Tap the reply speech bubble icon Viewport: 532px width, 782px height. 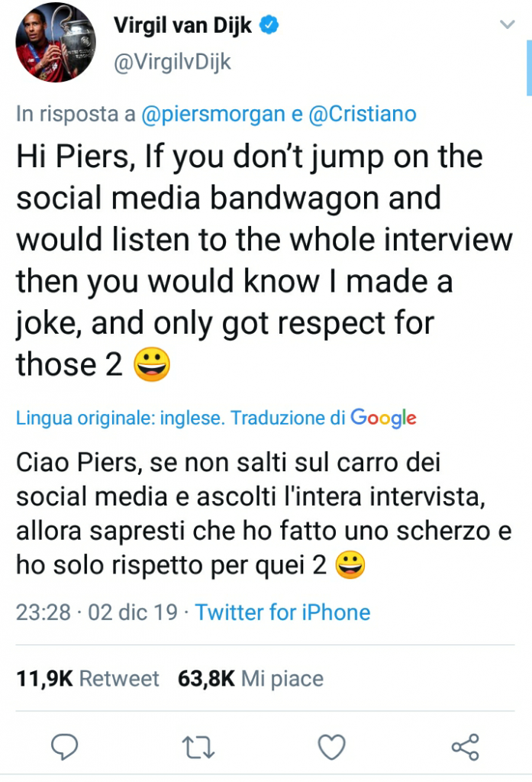point(66,746)
